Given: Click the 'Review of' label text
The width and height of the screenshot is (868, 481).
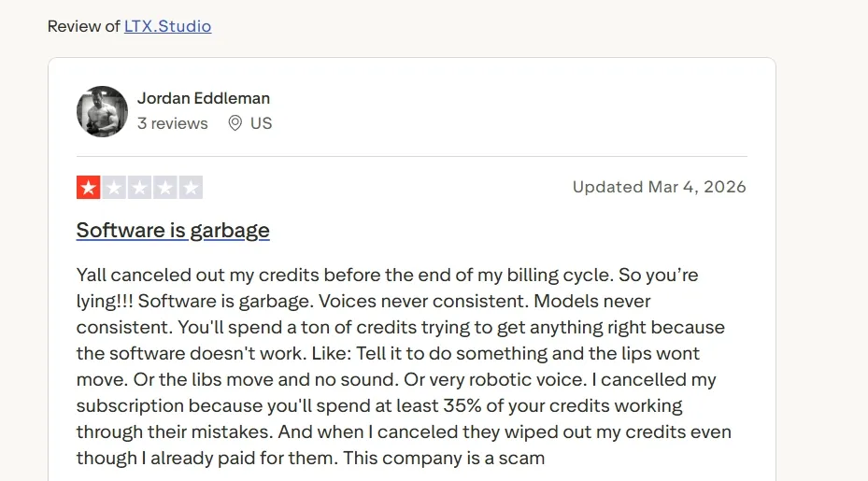Looking at the screenshot, I should [83, 26].
